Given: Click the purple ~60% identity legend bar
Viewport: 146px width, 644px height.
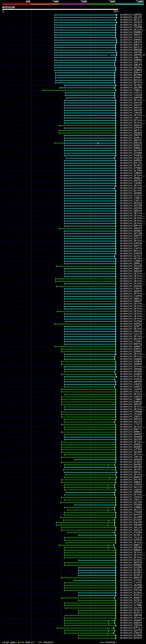Looking at the screenshot, I should tap(73, 4).
